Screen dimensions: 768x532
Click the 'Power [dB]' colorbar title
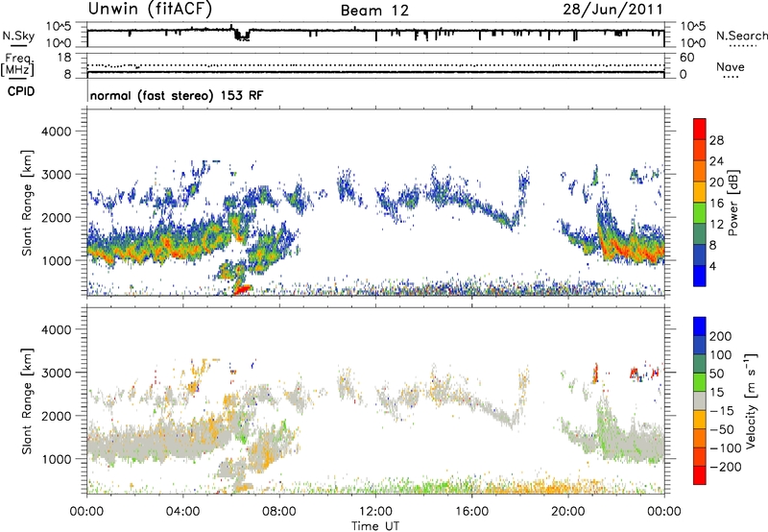pos(733,203)
